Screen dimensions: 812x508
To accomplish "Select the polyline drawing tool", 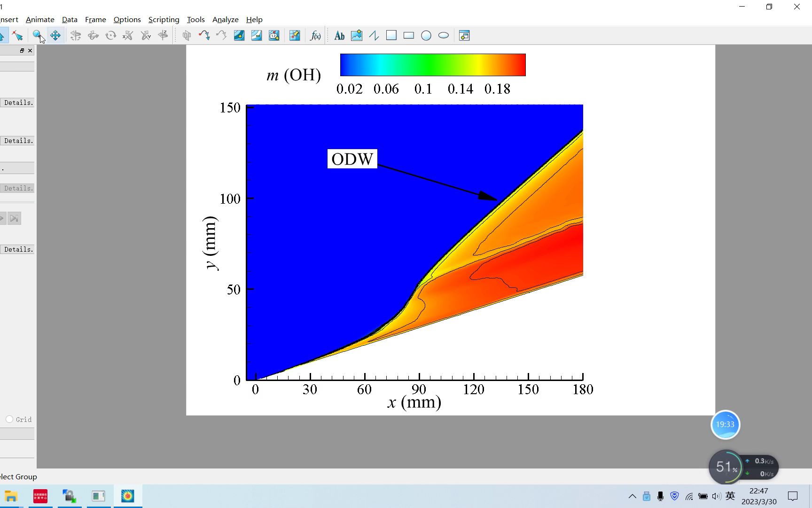I will (374, 35).
